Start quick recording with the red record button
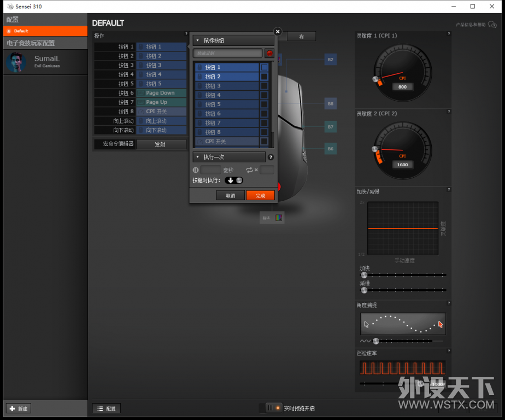This screenshot has height=420, width=505. (269, 53)
